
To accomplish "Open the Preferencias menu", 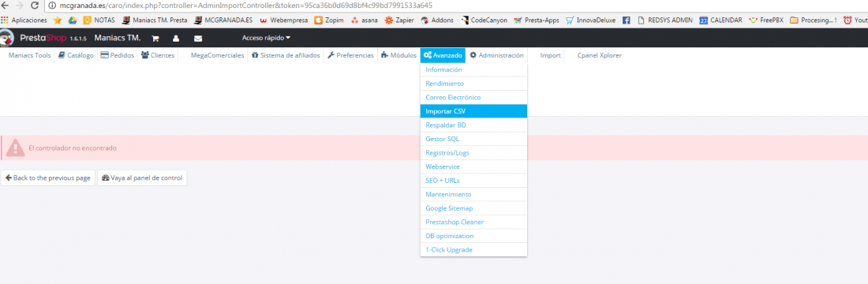I will click(x=350, y=55).
